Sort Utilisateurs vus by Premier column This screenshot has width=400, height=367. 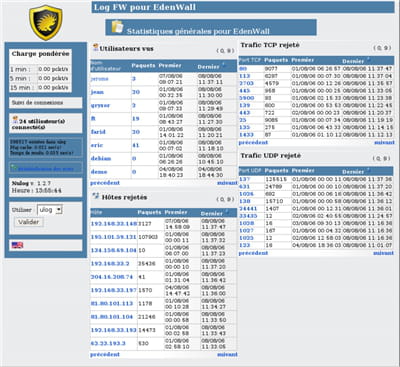pos(170,65)
